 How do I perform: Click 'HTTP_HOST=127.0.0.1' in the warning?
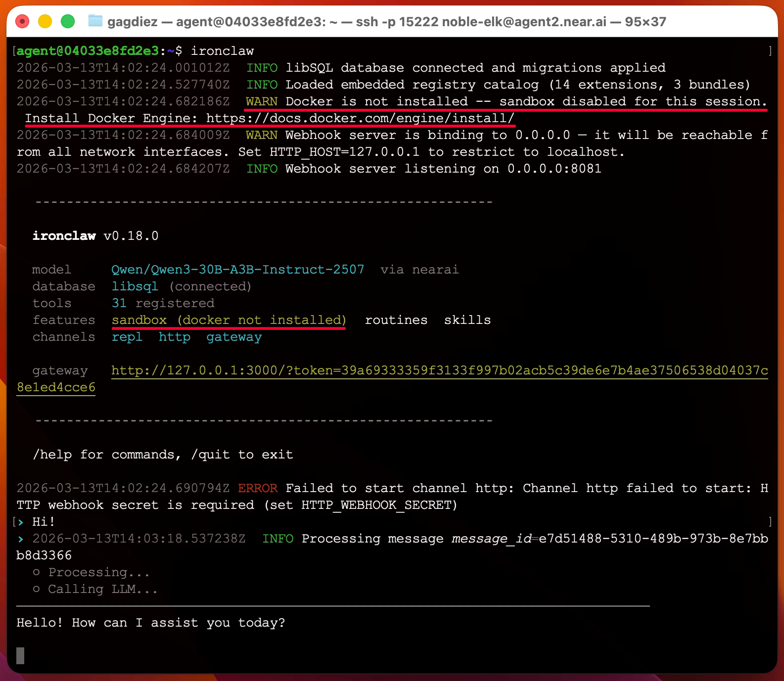tap(345, 152)
